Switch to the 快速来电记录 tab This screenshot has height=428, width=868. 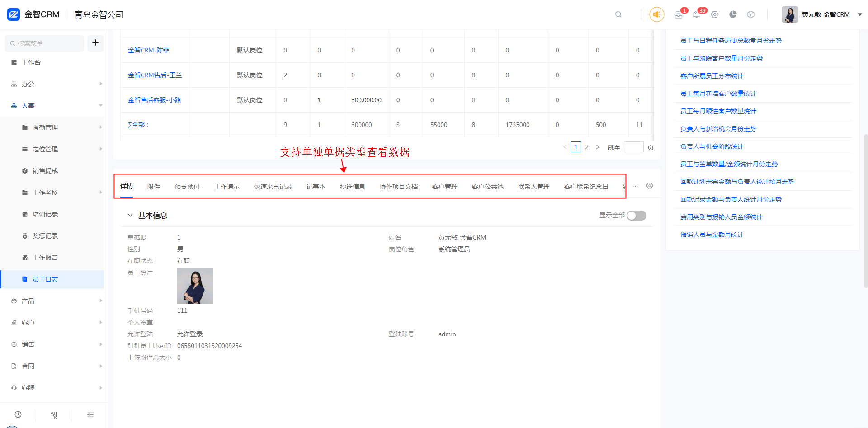point(273,187)
